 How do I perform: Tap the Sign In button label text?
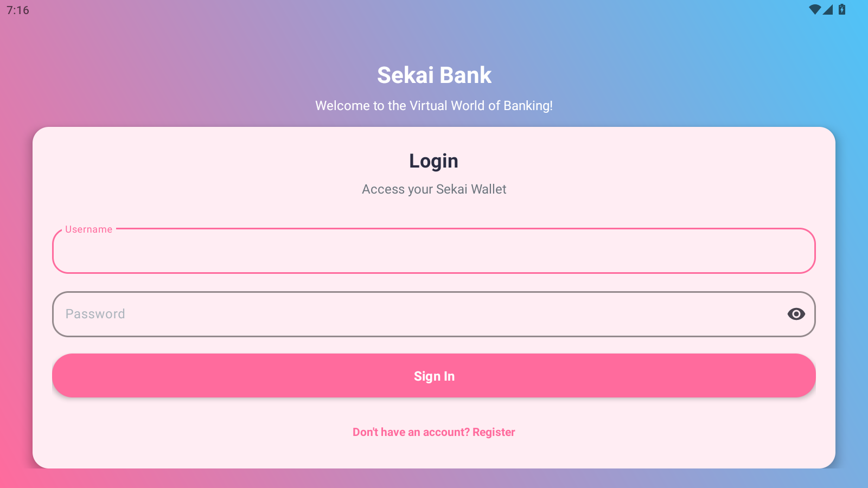[x=434, y=376]
